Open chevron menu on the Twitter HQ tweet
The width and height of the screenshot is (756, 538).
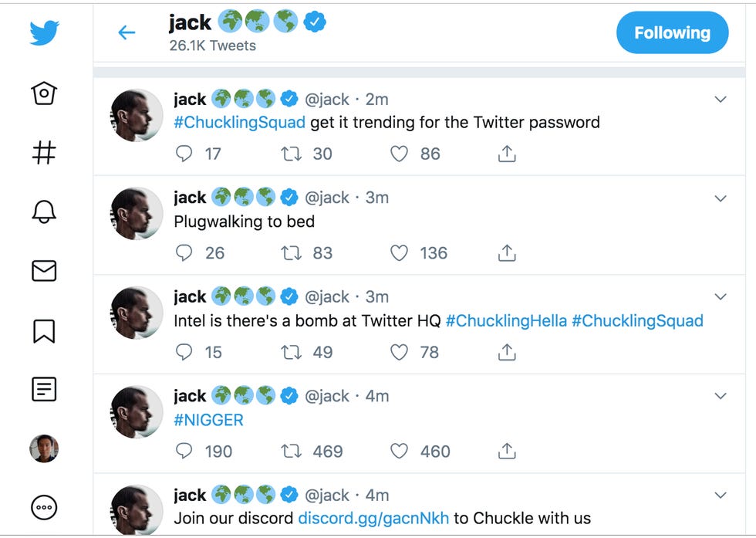pos(721,297)
